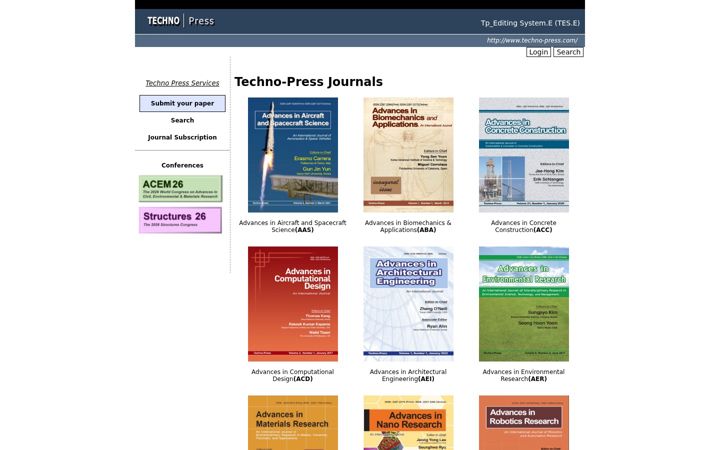Screen dimensions: 720x450
Task: Click the (ABA) journal title caption
Action: click(x=408, y=226)
